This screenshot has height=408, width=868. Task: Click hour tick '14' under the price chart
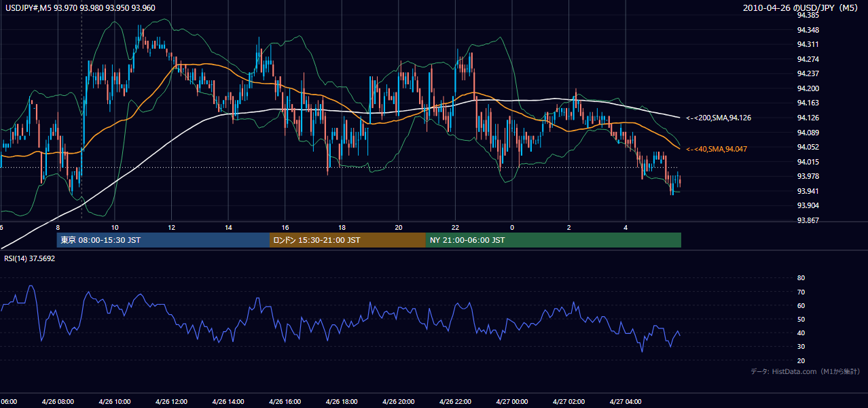click(x=229, y=228)
